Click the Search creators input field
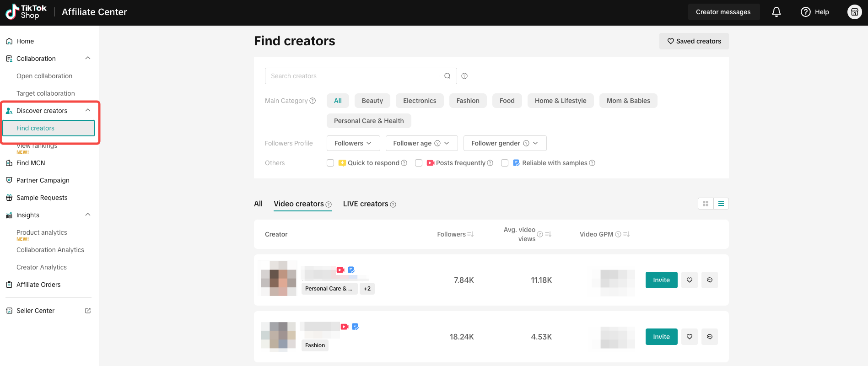868x366 pixels. (352, 76)
